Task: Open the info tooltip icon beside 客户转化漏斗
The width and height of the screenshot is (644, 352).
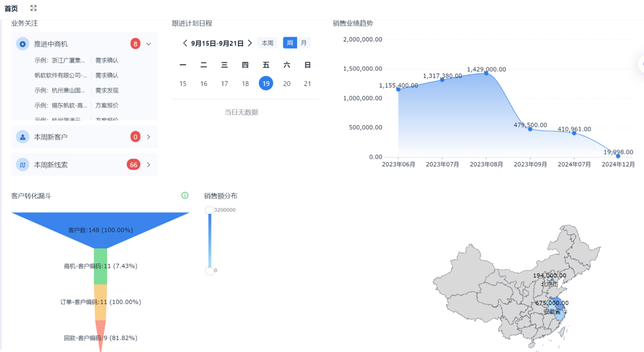Action: pos(185,196)
